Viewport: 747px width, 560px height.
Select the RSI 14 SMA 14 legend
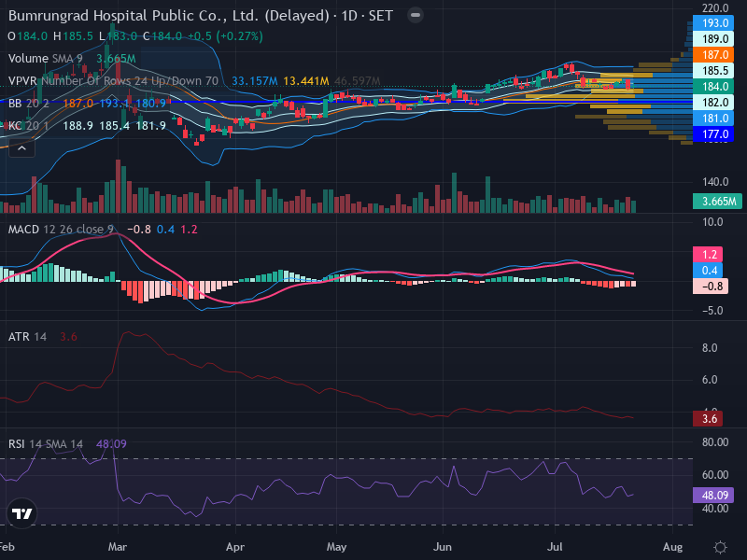(x=45, y=444)
